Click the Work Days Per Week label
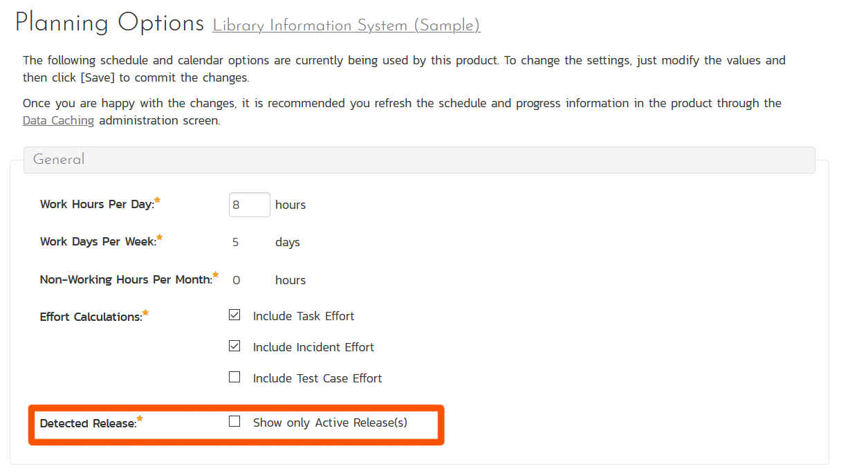868x473 pixels. pyautogui.click(x=98, y=242)
